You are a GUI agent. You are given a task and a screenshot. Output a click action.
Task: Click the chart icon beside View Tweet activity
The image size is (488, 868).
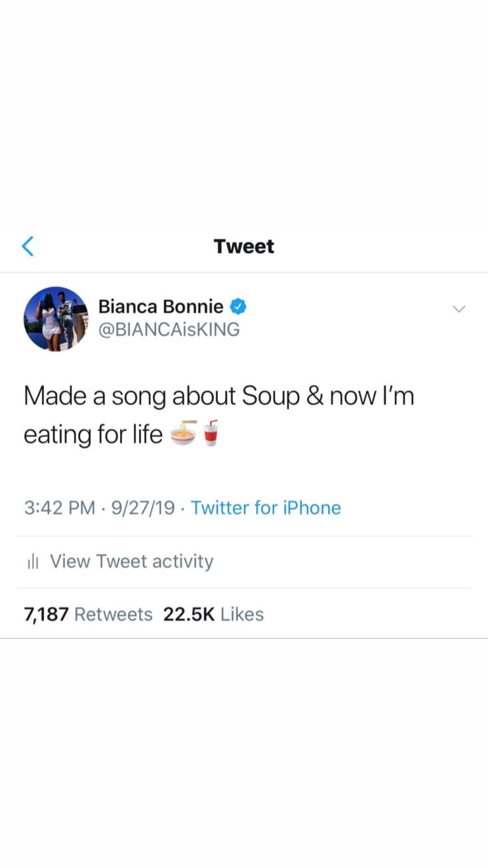click(x=32, y=561)
